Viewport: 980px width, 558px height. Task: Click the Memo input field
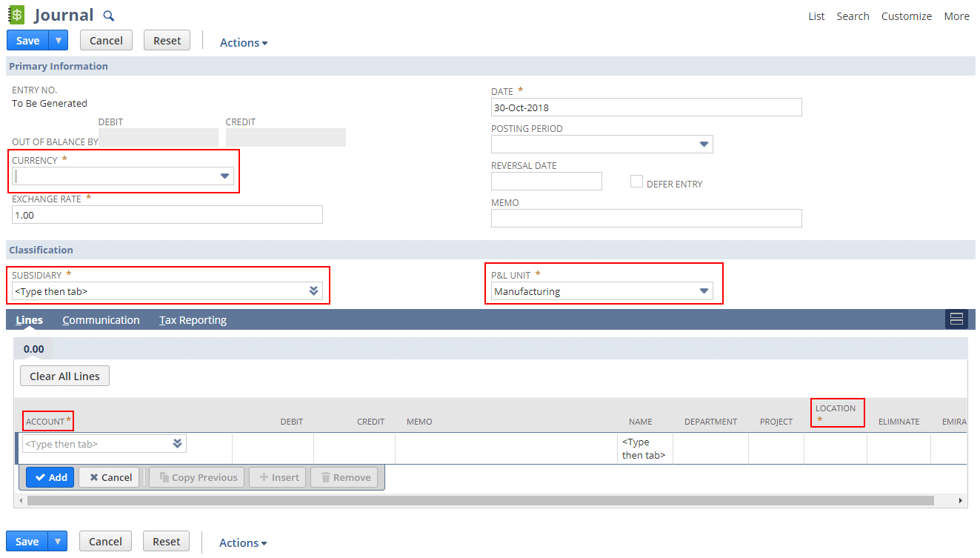[x=647, y=218]
